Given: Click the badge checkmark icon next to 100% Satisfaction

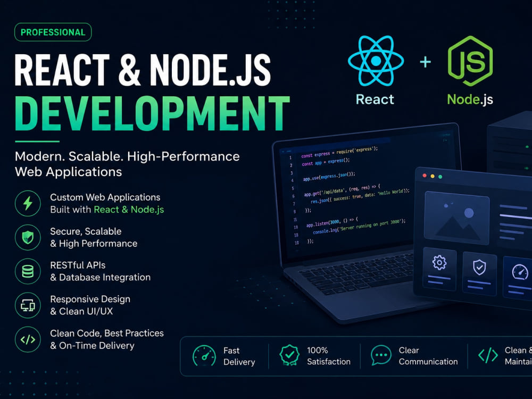Looking at the screenshot, I should [289, 355].
